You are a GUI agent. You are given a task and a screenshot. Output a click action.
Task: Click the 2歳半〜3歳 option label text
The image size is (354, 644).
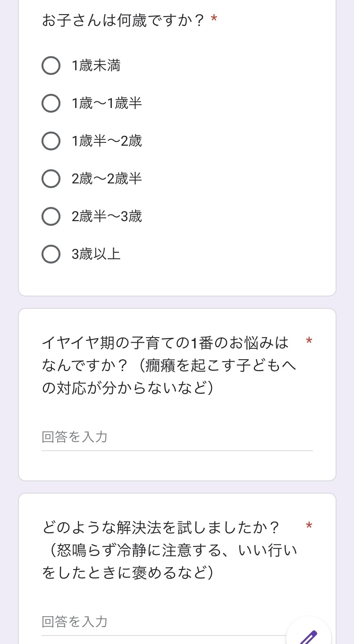tap(107, 216)
